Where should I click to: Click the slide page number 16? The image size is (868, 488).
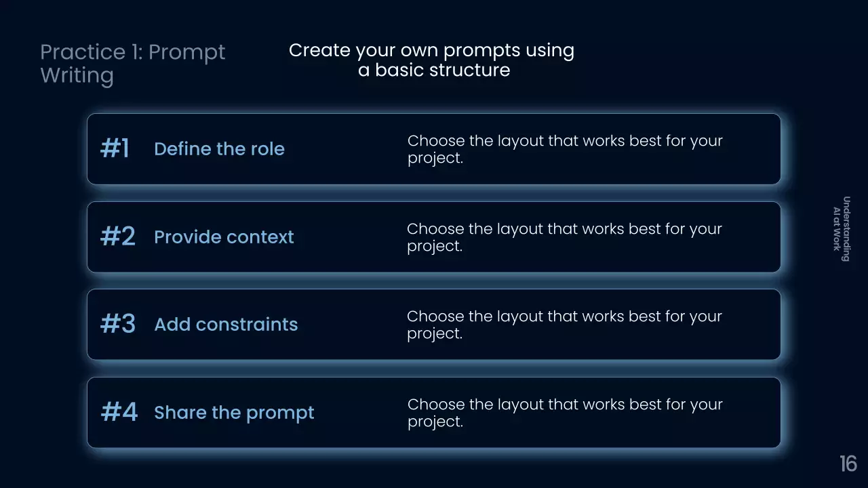848,464
